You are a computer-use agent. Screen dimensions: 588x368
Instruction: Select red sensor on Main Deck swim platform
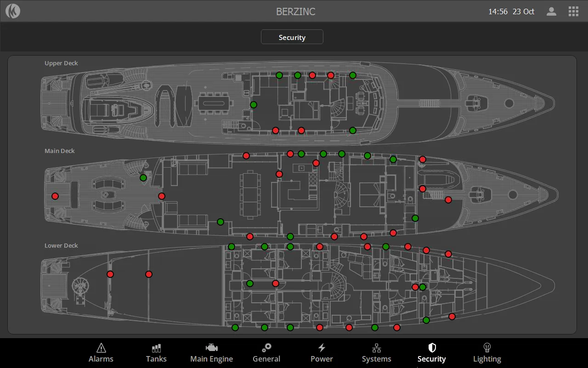(55, 196)
